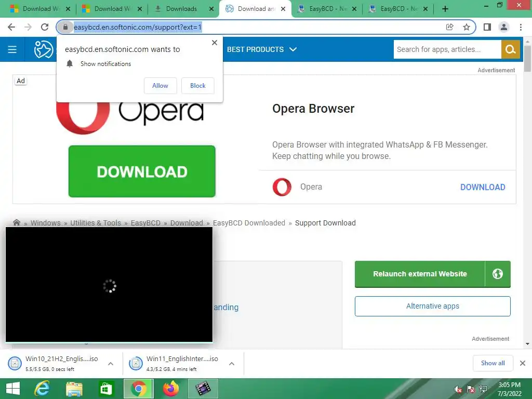Image resolution: width=532 pixels, height=399 pixels.
Task: Switch to last EasyBCD tab
Action: 396,9
